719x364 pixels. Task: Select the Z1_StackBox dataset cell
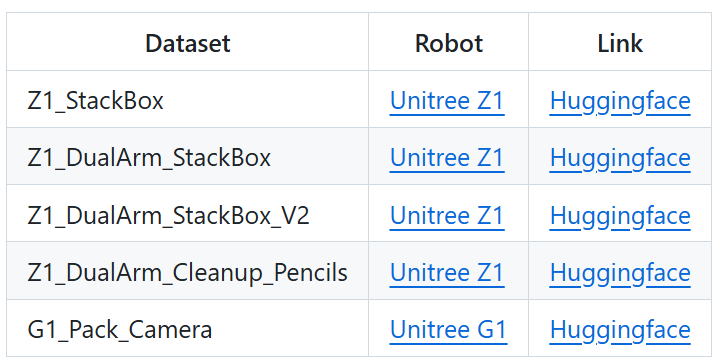pyautogui.click(x=188, y=99)
